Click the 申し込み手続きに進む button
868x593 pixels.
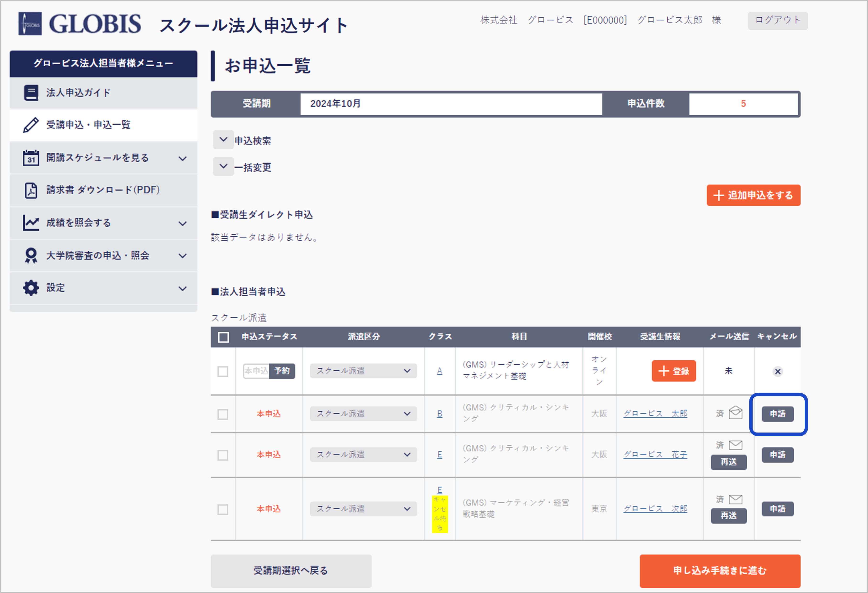[x=720, y=571]
